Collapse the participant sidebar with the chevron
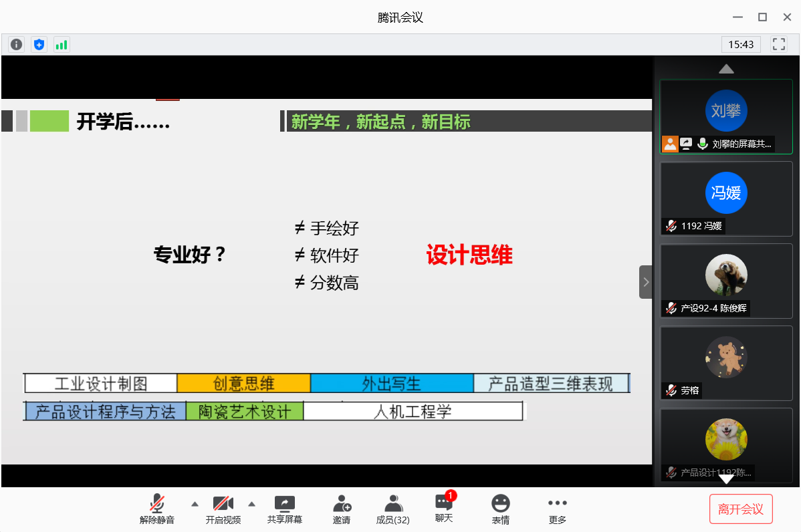This screenshot has height=532, width=801. pyautogui.click(x=645, y=281)
